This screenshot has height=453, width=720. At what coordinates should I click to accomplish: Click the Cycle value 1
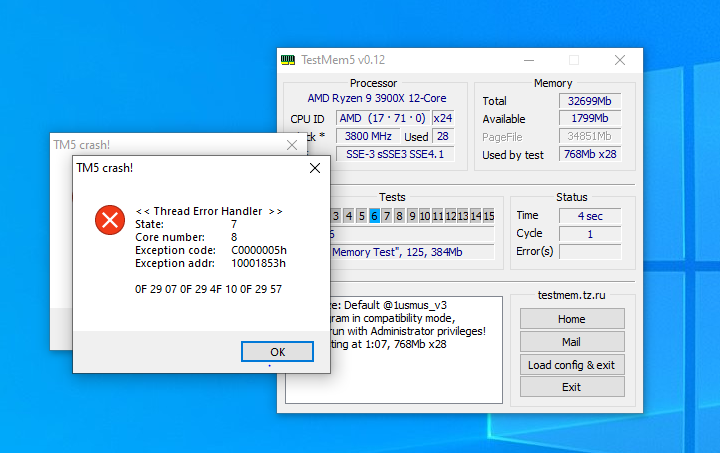(590, 234)
